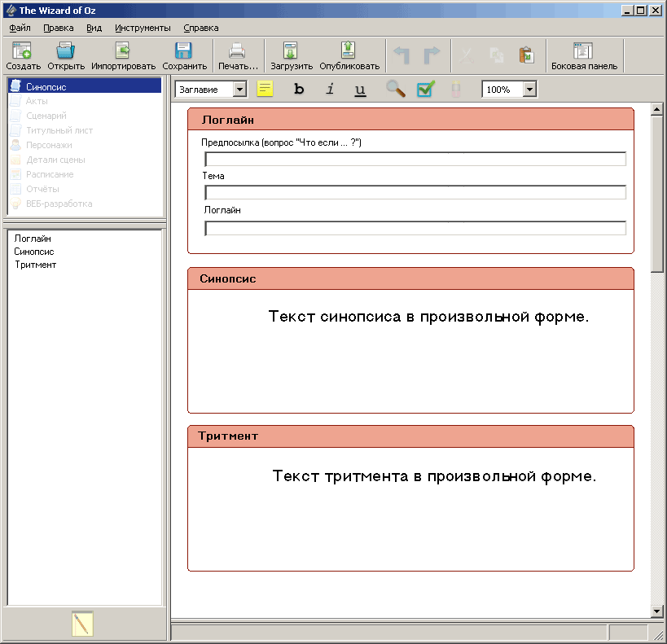Image resolution: width=667 pixels, height=644 pixels.
Task: Toggle underline formatting button
Action: [x=360, y=89]
